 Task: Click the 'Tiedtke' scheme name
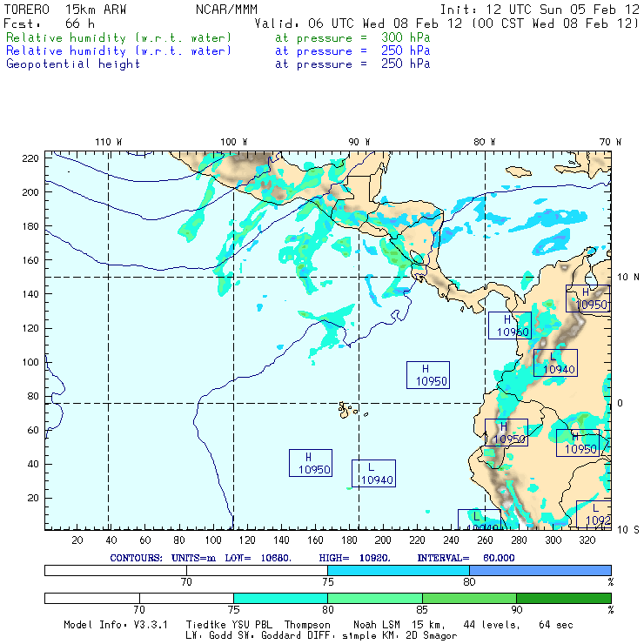coord(206,625)
